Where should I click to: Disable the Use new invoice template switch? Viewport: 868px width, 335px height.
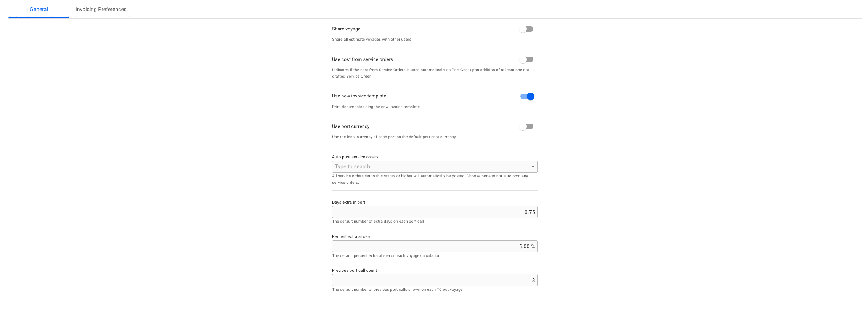(x=527, y=96)
